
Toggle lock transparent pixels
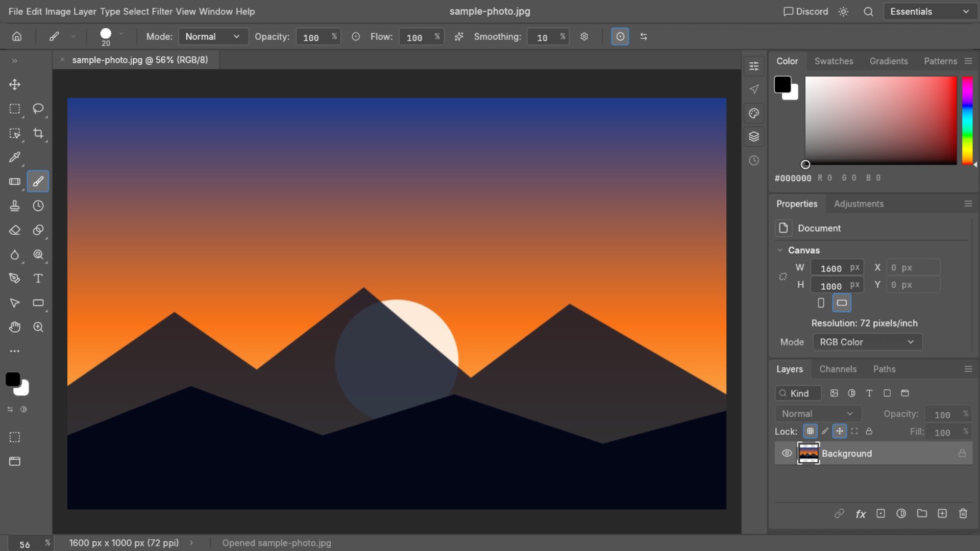coord(810,431)
